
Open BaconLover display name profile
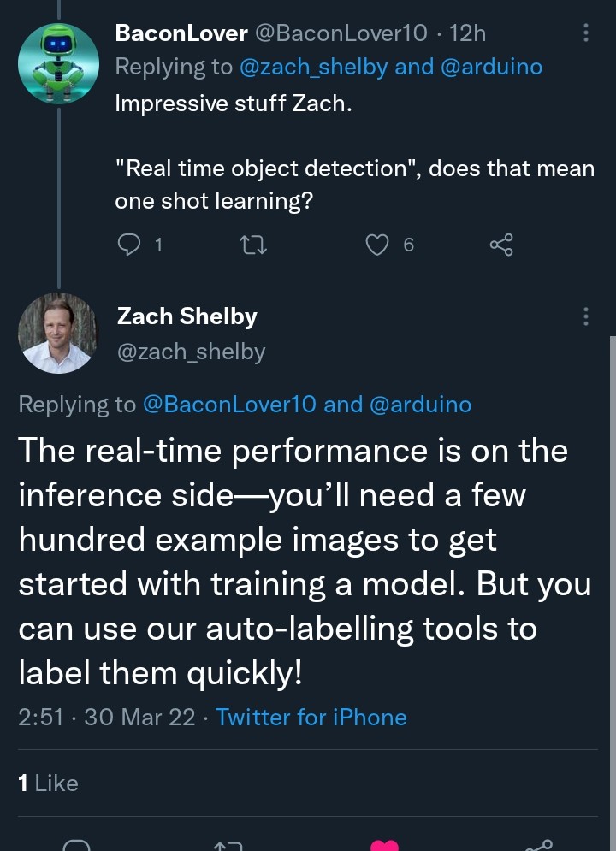(181, 33)
